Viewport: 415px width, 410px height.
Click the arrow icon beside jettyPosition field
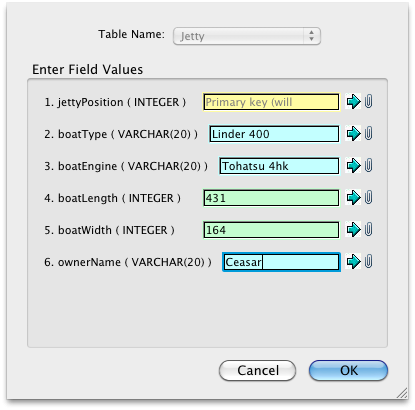tap(353, 101)
